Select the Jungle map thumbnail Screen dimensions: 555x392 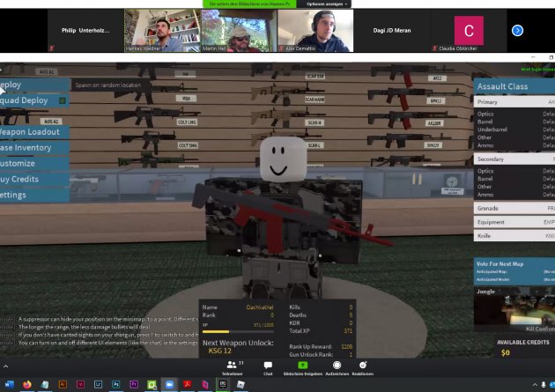click(514, 309)
